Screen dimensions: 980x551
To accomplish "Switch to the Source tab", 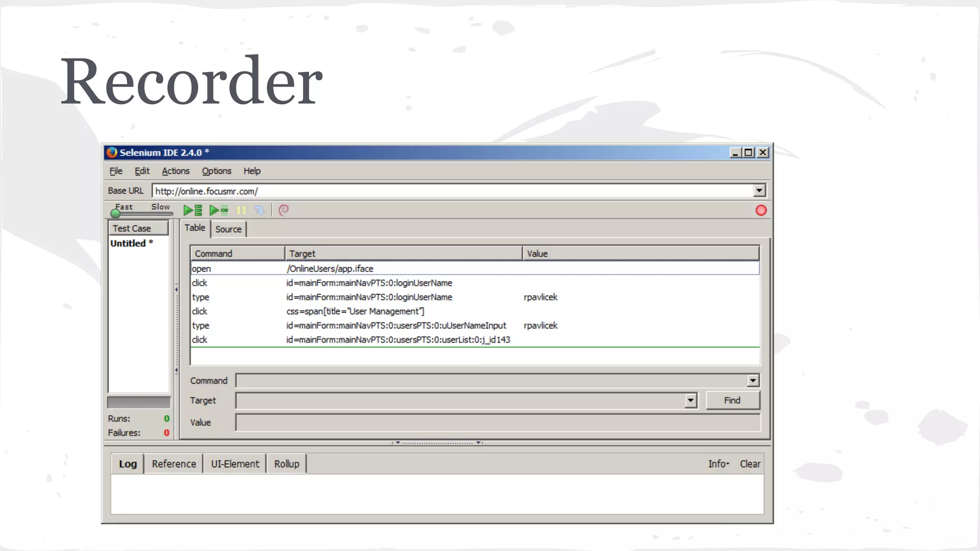I will pyautogui.click(x=228, y=229).
